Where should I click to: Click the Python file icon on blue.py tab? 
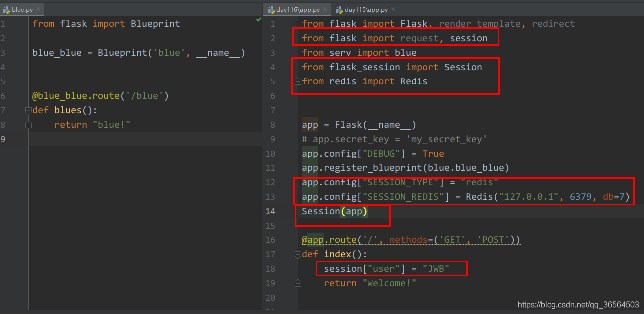pyautogui.click(x=6, y=9)
